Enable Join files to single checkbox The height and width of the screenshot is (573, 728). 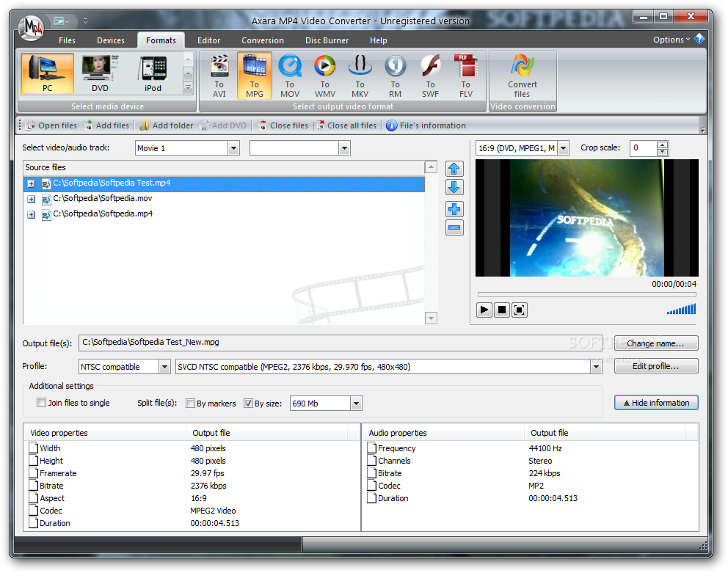[x=42, y=403]
